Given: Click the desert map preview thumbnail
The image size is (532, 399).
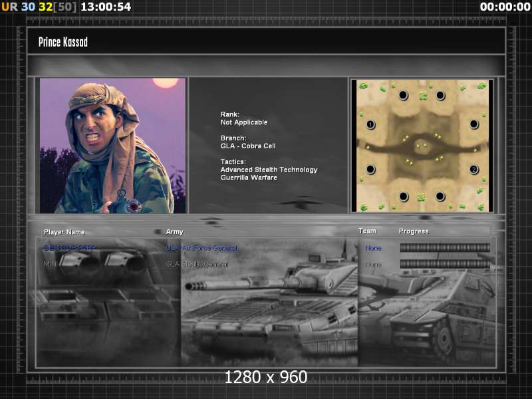Looking at the screenshot, I should click(422, 146).
